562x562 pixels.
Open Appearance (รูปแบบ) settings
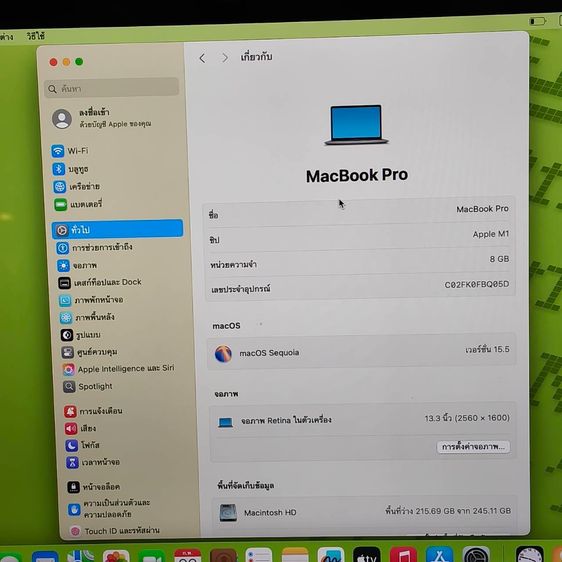click(x=81, y=335)
